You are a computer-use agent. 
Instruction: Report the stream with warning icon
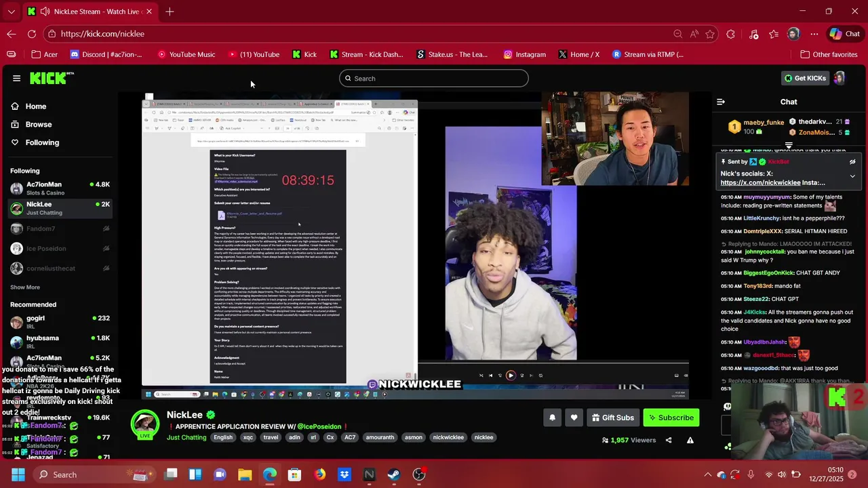690,440
